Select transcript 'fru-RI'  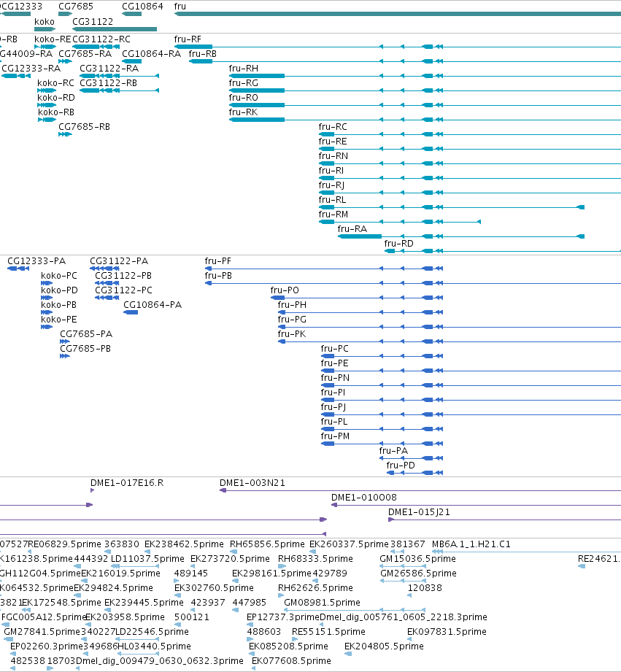331,171
